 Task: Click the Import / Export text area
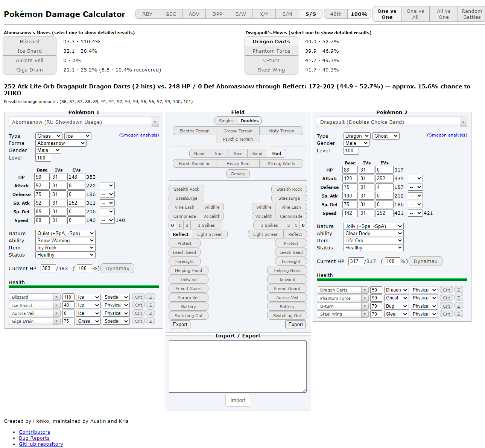tap(238, 366)
